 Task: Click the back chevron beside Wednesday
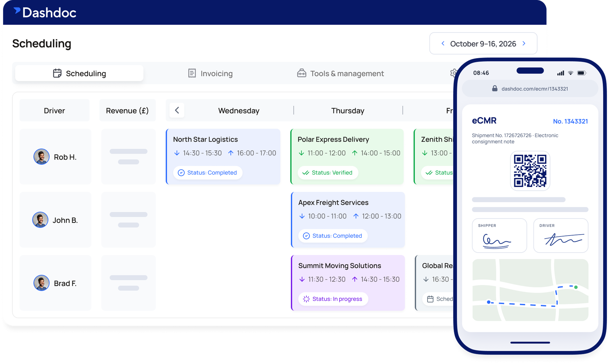pos(177,110)
